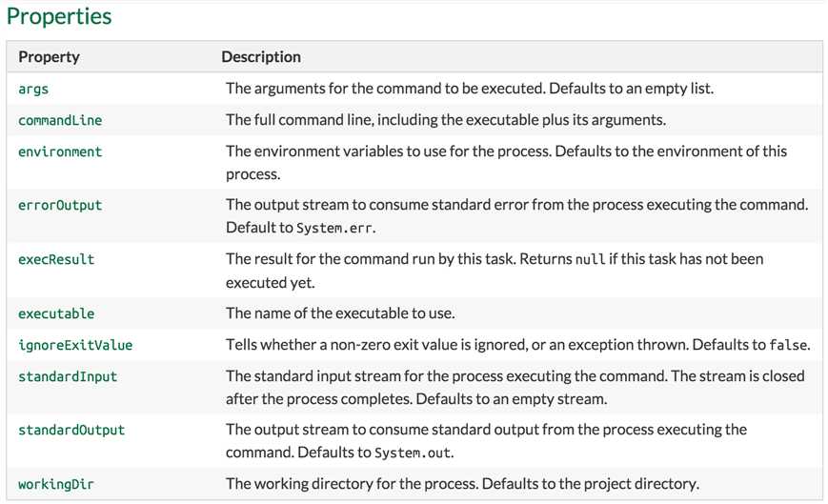Follow the environment property link

60,152
